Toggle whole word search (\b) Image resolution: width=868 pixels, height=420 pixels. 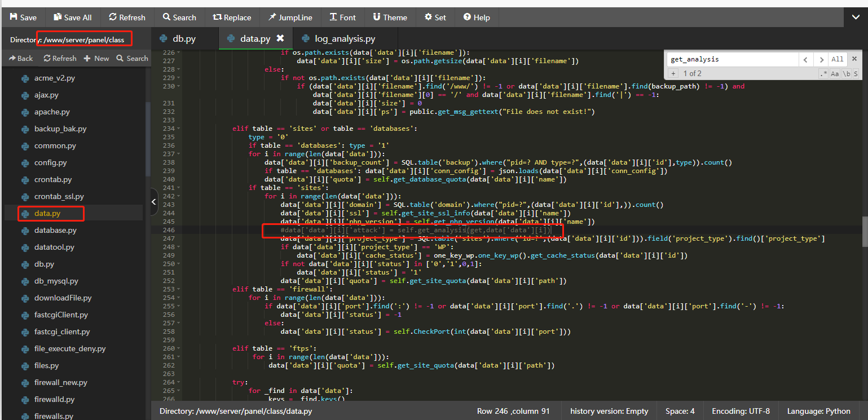[x=847, y=74]
